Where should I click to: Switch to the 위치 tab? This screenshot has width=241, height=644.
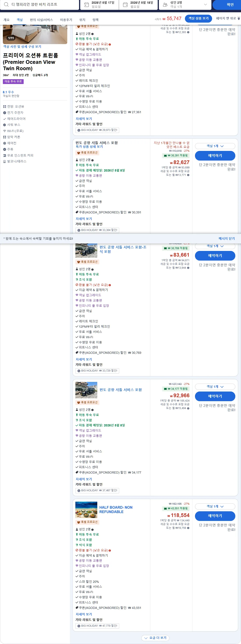82,20
